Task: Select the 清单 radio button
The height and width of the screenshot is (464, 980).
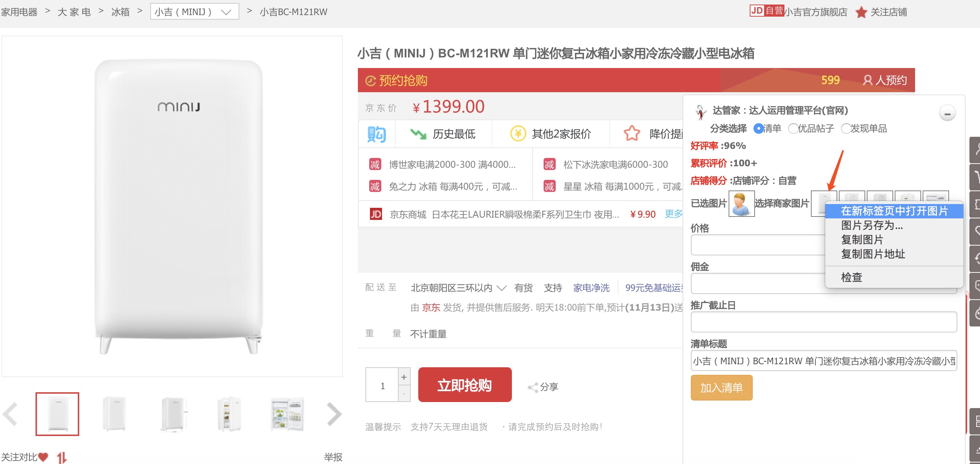Action: [x=758, y=128]
